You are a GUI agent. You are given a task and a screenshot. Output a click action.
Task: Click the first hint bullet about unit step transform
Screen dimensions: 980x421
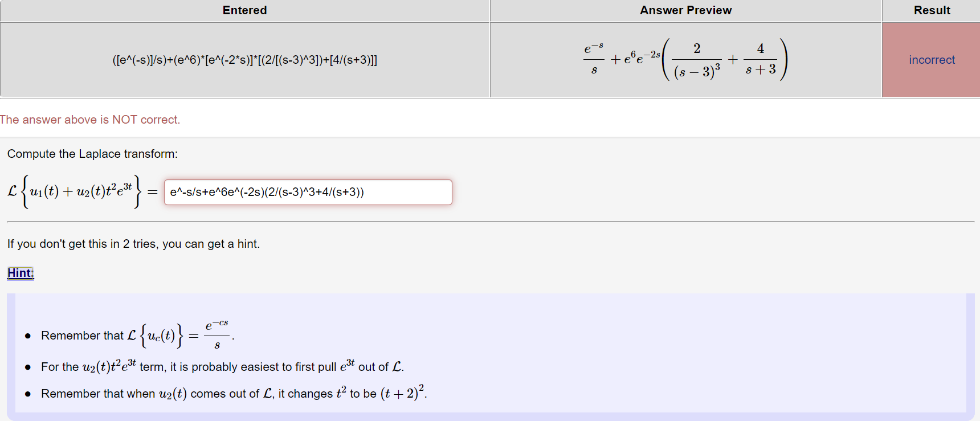click(x=131, y=335)
